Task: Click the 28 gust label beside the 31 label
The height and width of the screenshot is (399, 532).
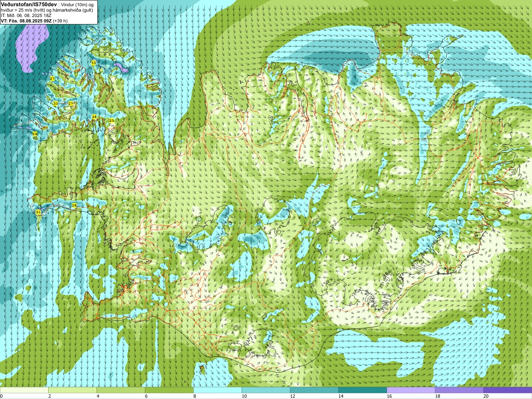Action: pos(74,205)
